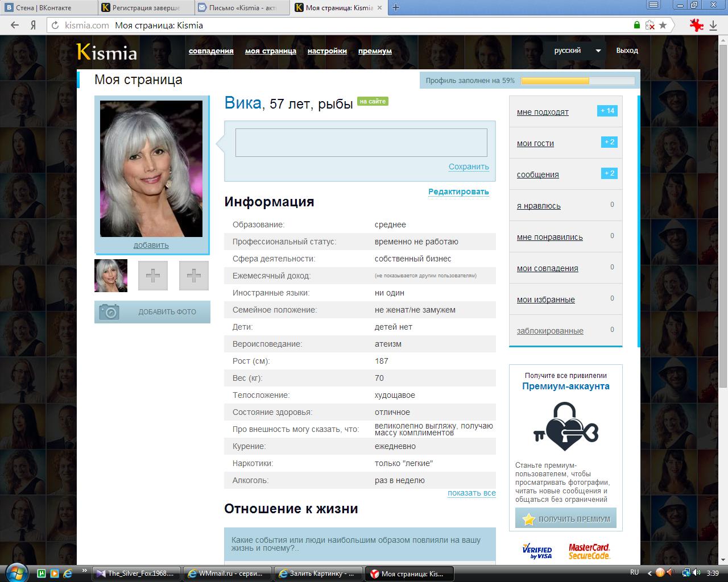The height and width of the screenshot is (582, 728).
Task: Open мои гости sidebar link
Action: (x=535, y=143)
